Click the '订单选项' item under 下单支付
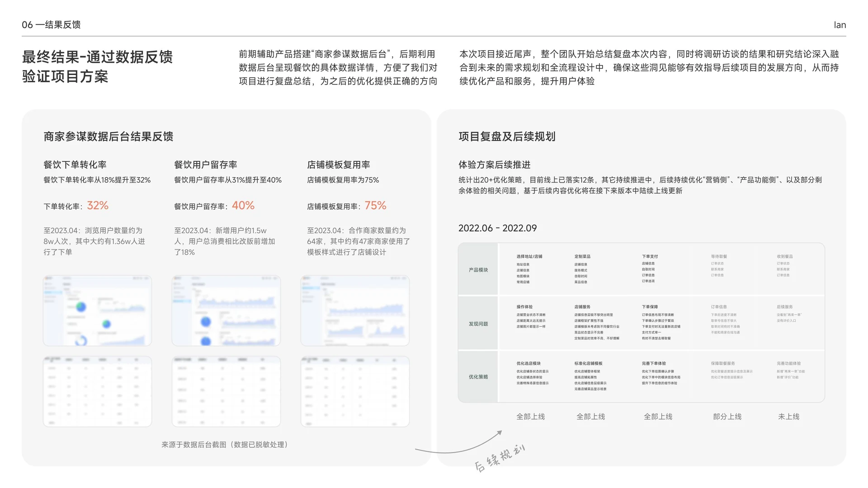868x488 pixels. click(648, 281)
